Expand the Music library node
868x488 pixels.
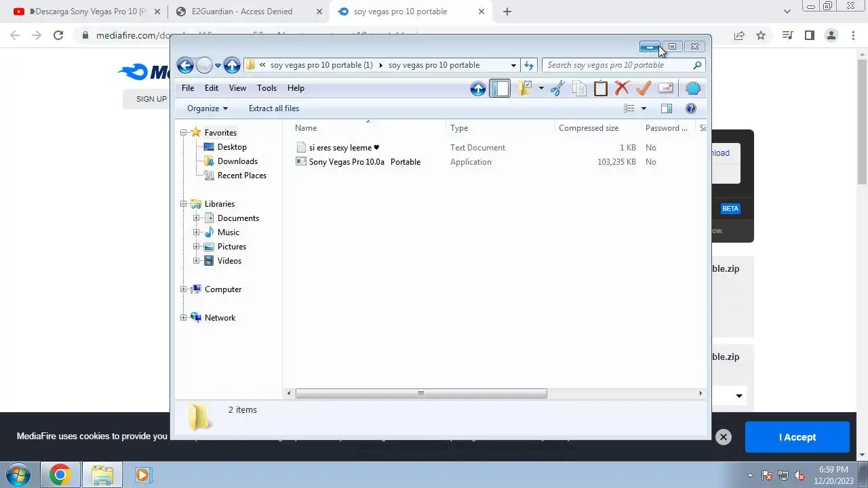(196, 232)
